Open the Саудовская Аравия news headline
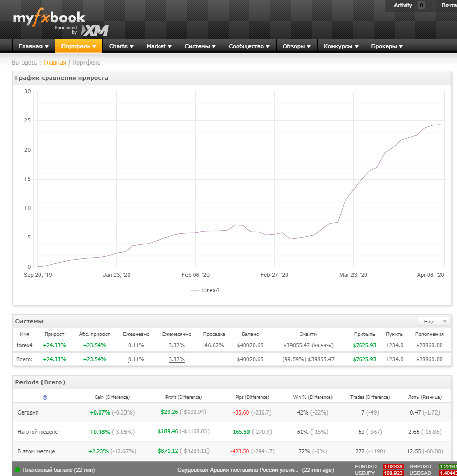Image resolution: width=457 pixels, height=476 pixels. 238,470
